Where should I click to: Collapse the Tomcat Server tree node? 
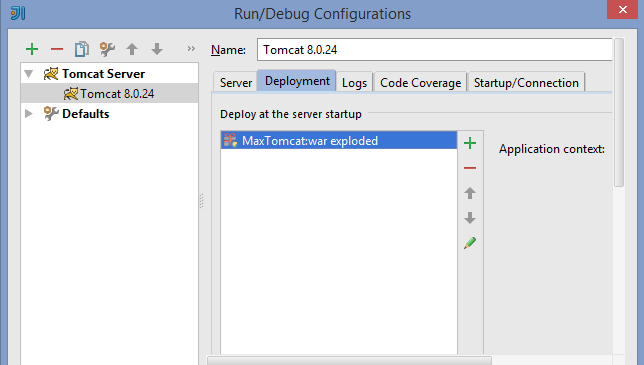[x=28, y=74]
